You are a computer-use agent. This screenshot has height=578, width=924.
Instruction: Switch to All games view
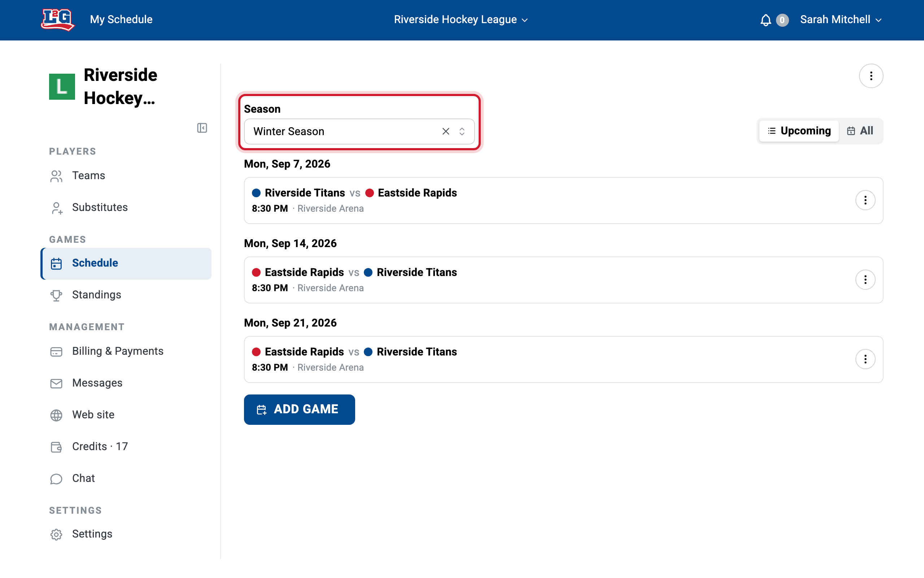pos(860,131)
